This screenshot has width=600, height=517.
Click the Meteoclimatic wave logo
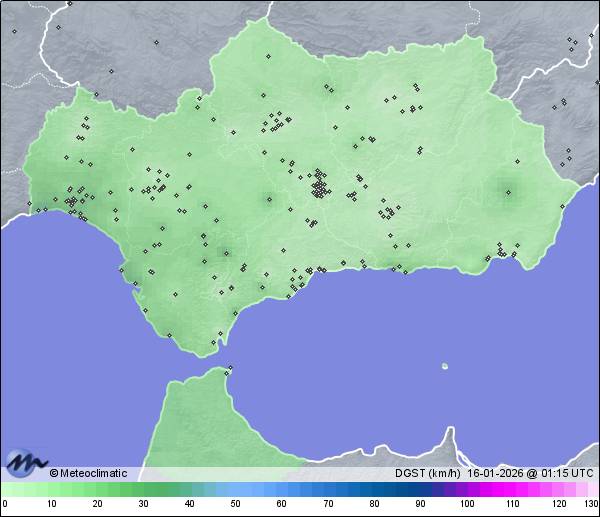24,462
